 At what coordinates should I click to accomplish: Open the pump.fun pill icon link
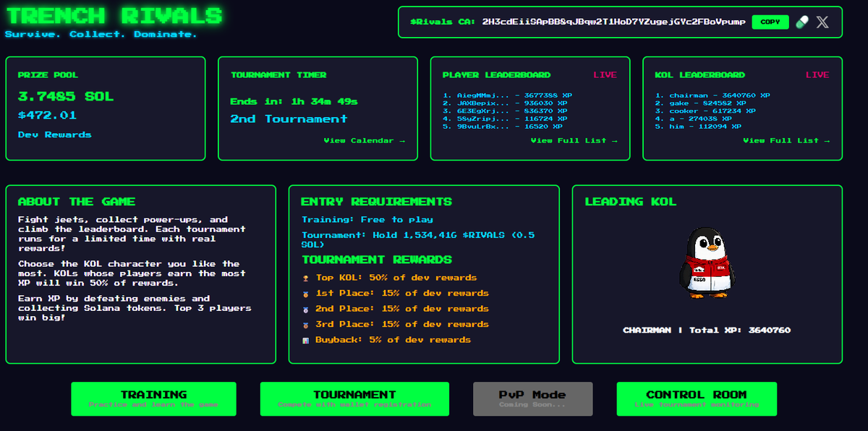point(801,22)
